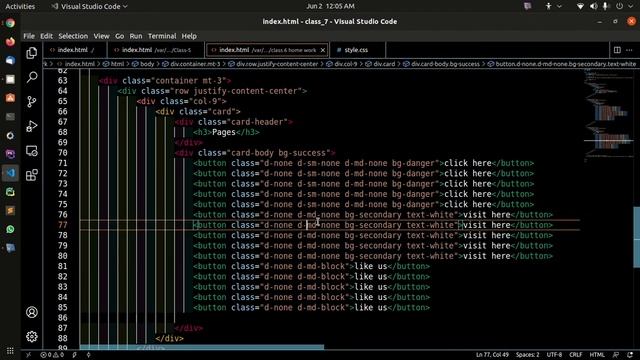Open the Remote Explorer view
The width and height of the screenshot is (640, 360).
coord(32,151)
